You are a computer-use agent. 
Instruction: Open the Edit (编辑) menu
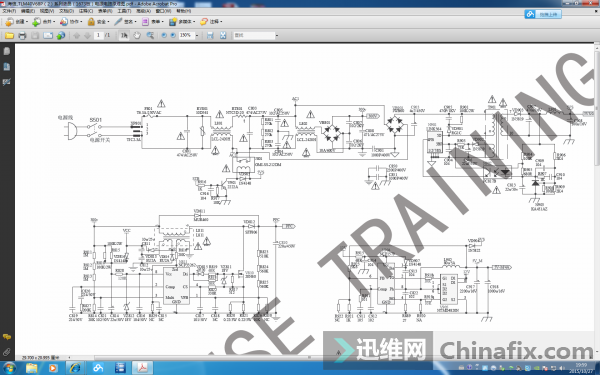click(28, 11)
